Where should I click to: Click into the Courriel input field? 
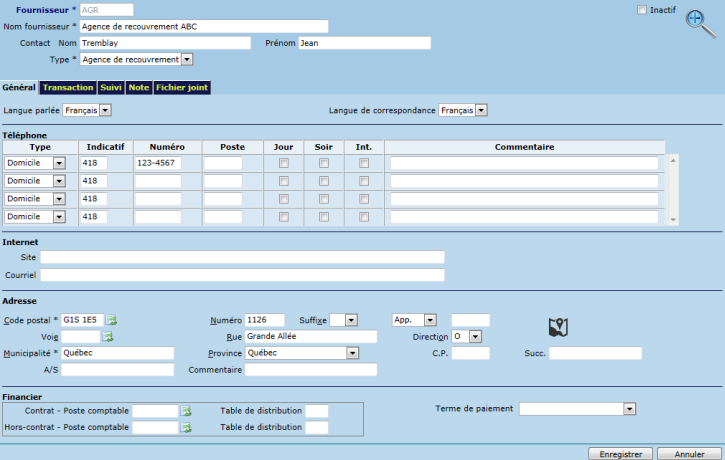pyautogui.click(x=242, y=274)
